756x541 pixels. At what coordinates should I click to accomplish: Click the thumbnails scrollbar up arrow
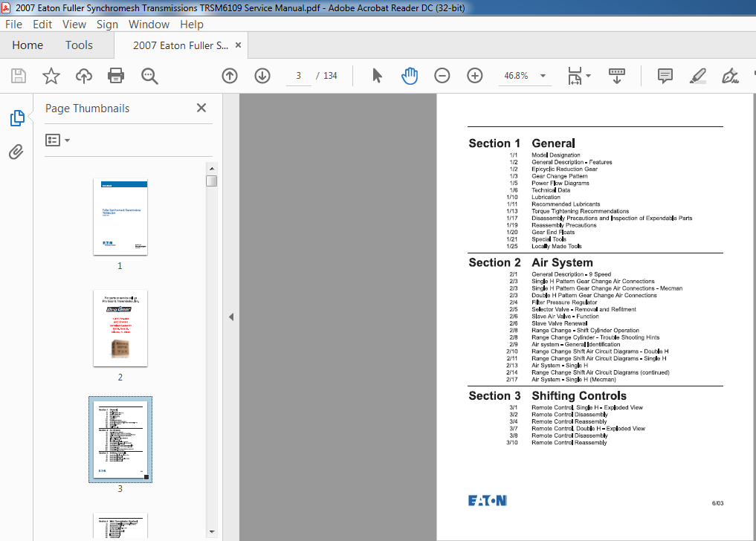(212, 168)
